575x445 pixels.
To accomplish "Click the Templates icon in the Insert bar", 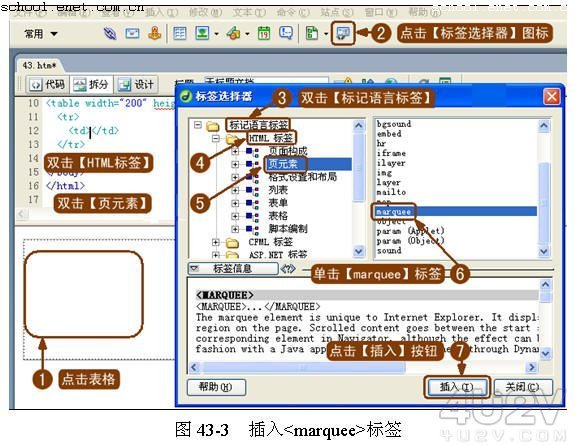I will pos(312,33).
